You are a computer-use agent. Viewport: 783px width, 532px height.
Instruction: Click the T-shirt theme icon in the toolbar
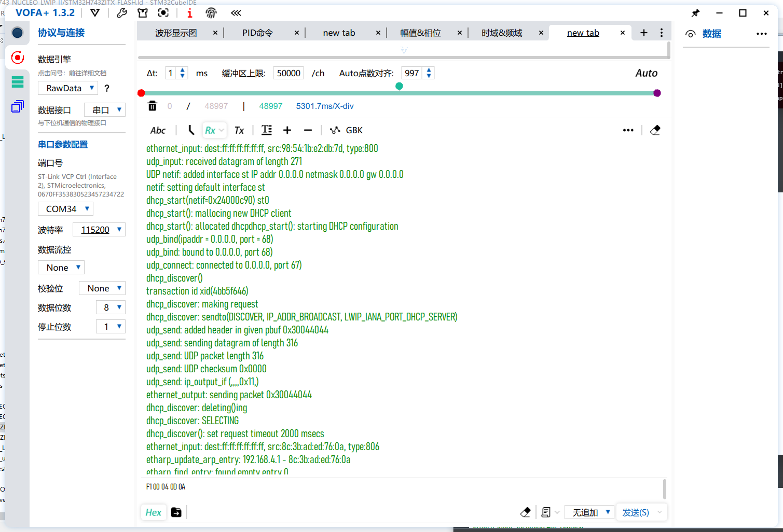(142, 12)
